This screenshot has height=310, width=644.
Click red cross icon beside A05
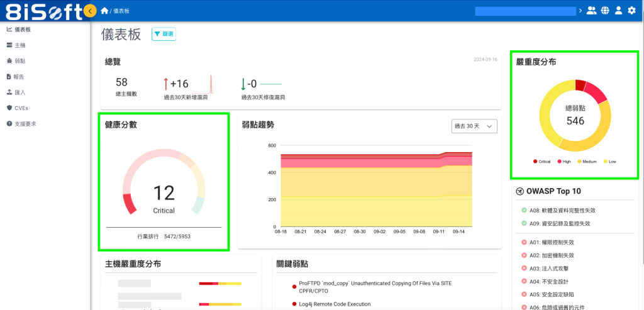click(x=524, y=294)
